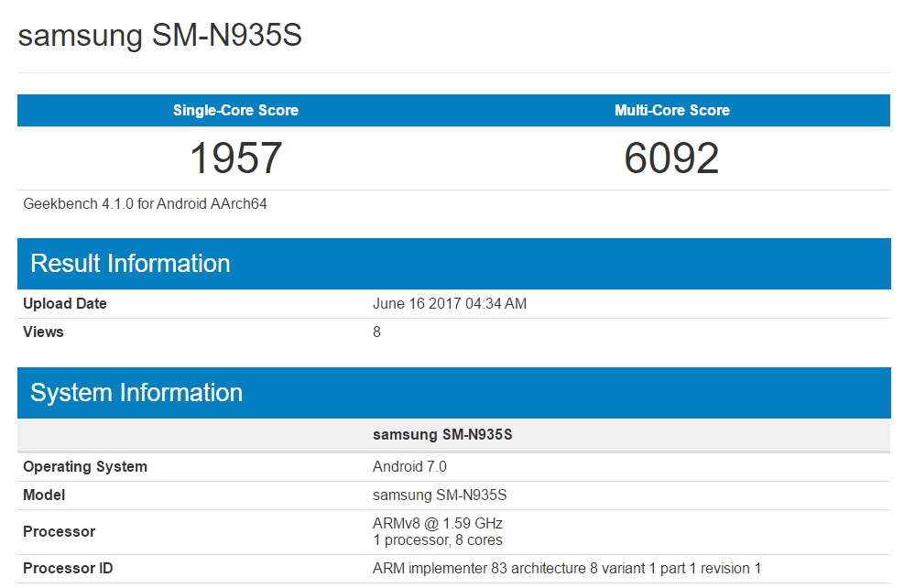Click the date June 16 2017 04:34 AM
904x588 pixels.
tap(449, 303)
